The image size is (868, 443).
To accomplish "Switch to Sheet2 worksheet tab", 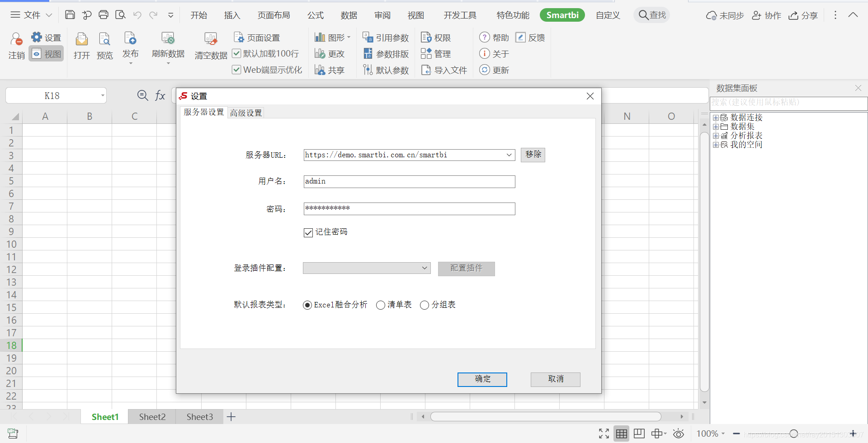I will (152, 417).
